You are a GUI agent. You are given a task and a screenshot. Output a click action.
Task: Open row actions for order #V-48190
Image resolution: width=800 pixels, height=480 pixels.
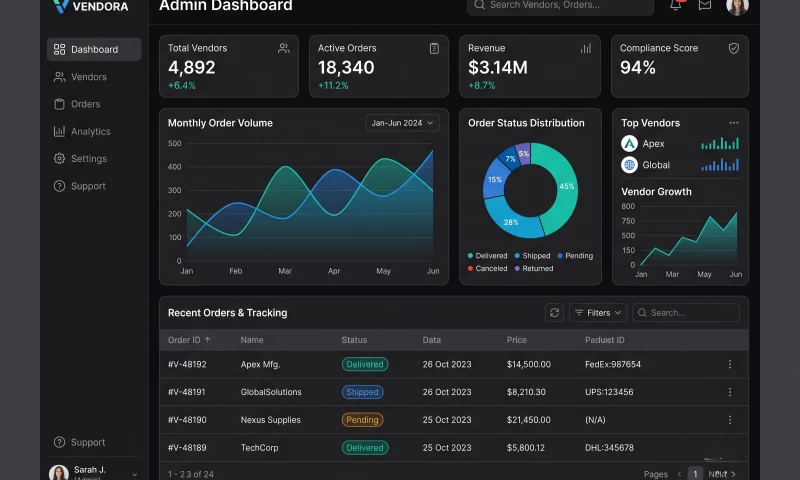click(730, 420)
